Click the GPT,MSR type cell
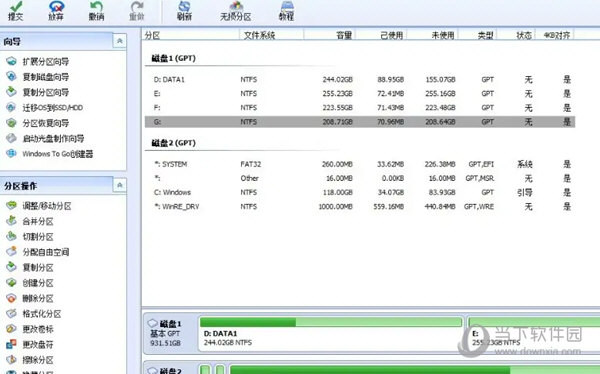 click(x=479, y=178)
